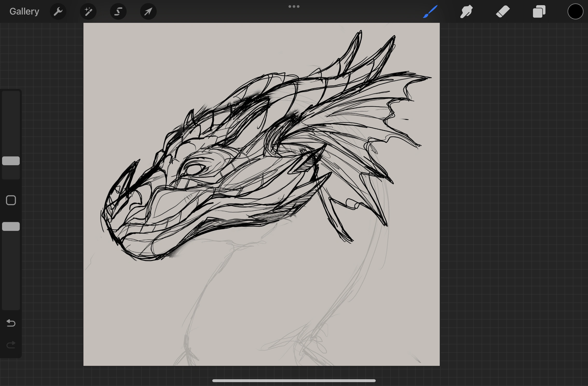Screen dimensions: 588x386
Task: Activate the Transform arrow tool
Action: (148, 11)
